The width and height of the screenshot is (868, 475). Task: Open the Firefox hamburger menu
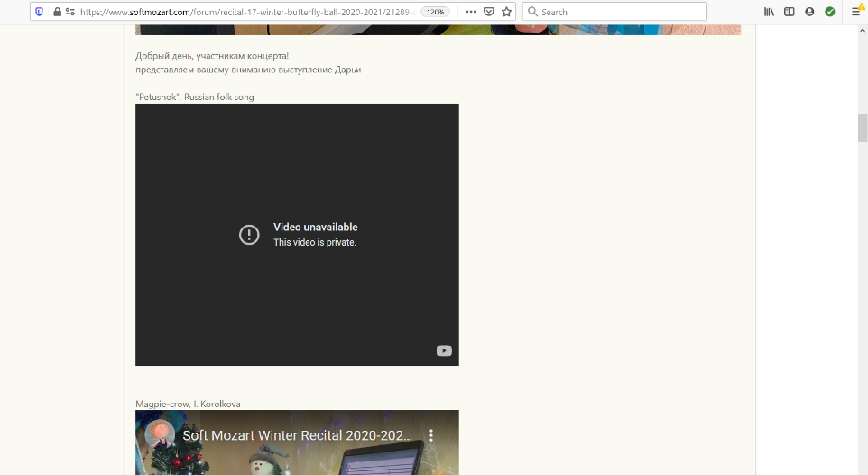[x=856, y=12]
